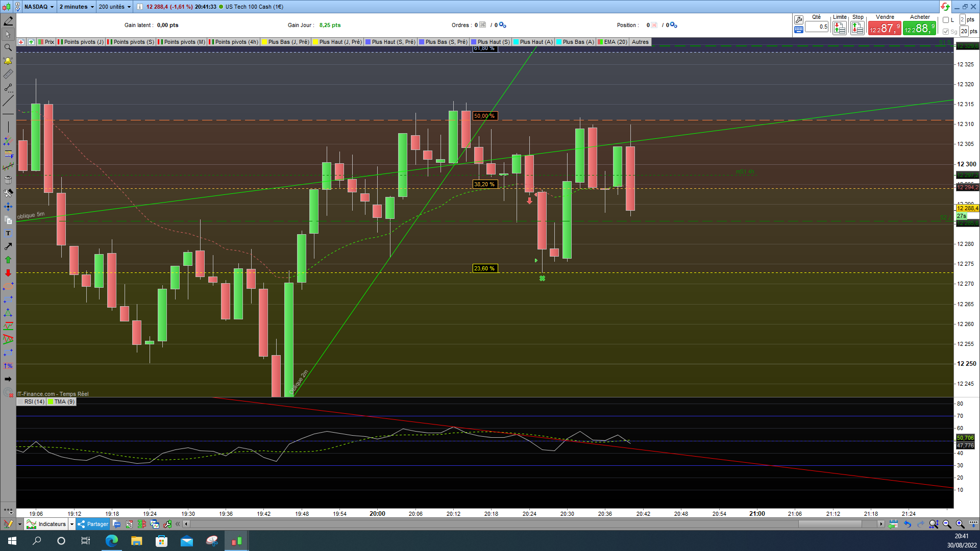Select the text T tool in sidebar

8,233
